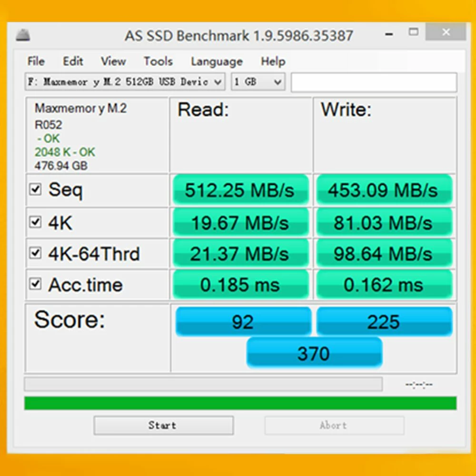Click the empty text field beside size dropdown
This screenshot has height=476, width=476.
click(374, 82)
